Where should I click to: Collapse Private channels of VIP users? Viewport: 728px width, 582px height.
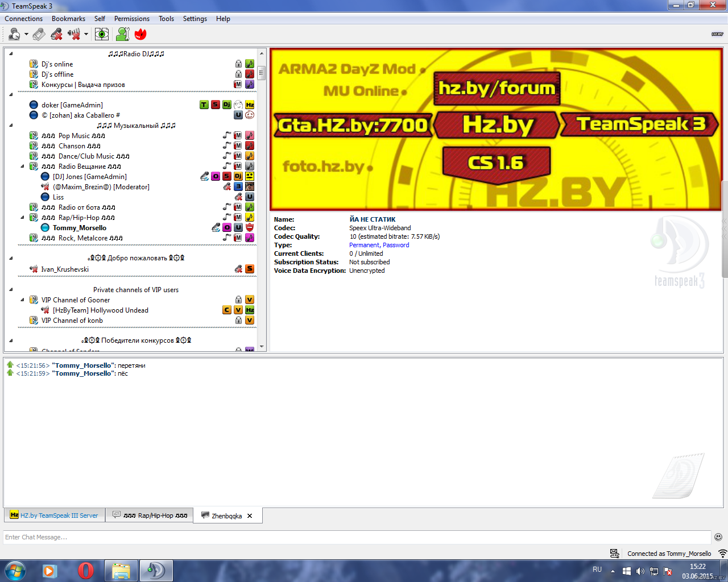tap(11, 290)
